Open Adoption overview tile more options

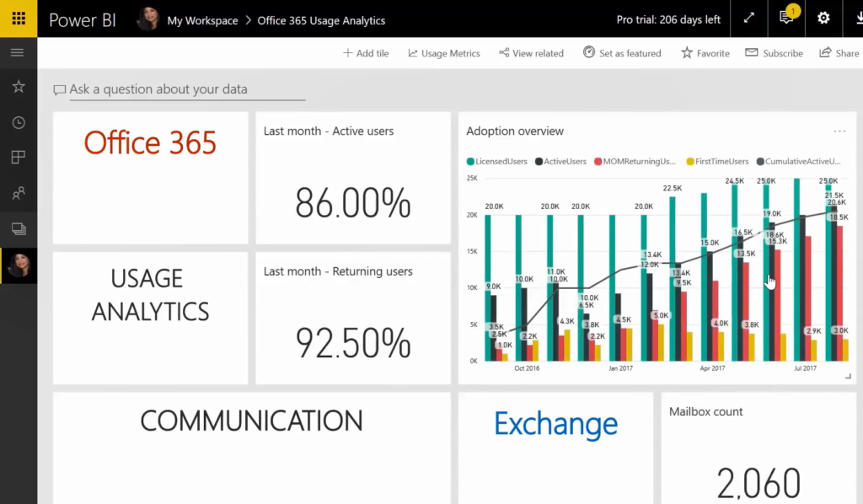click(839, 131)
